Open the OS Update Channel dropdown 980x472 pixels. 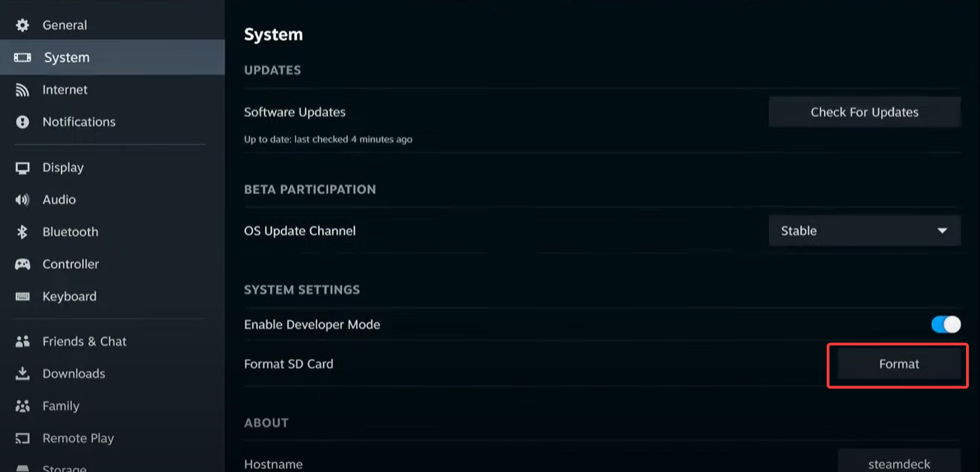click(864, 231)
